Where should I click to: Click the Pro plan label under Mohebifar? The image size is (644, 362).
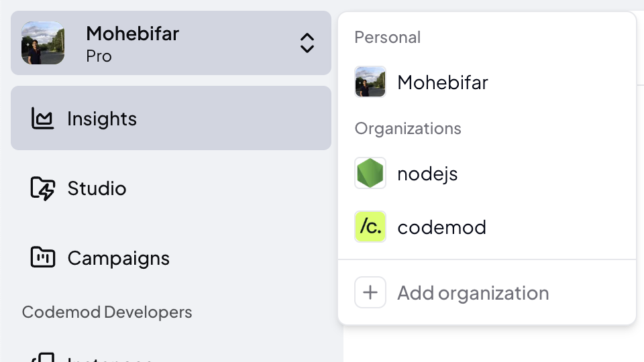pos(99,56)
